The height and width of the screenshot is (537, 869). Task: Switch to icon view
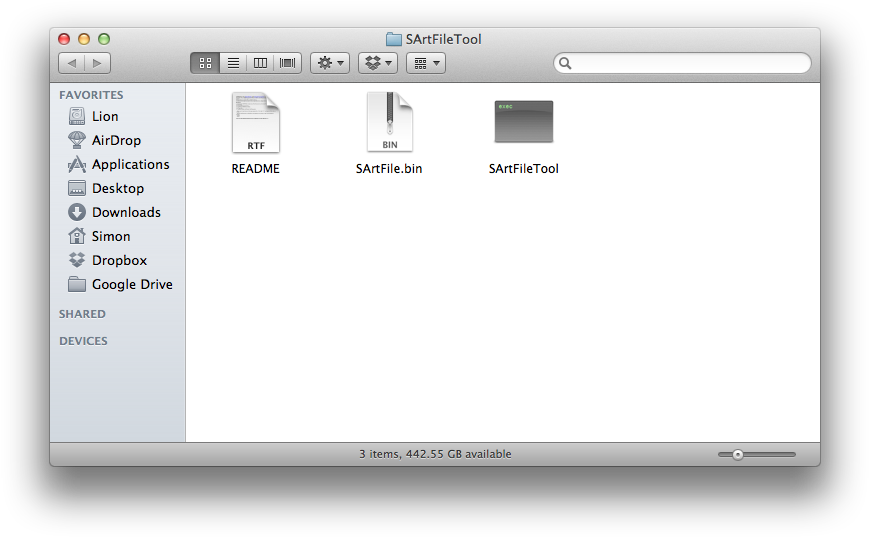pyautogui.click(x=205, y=63)
